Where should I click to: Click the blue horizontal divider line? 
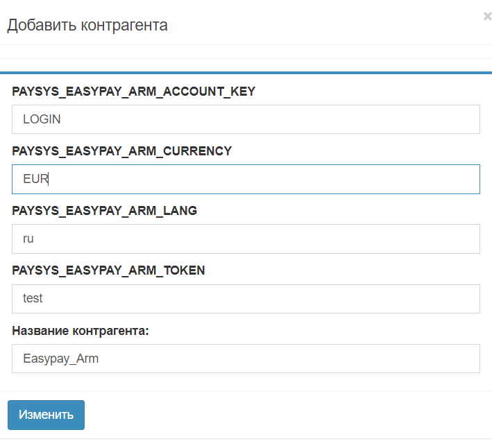(x=246, y=73)
